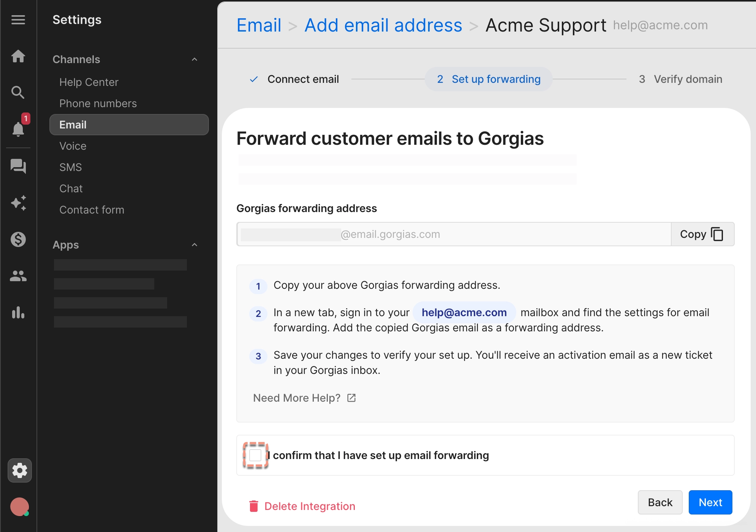
Task: Click the copy clipboard icon
Action: point(717,234)
